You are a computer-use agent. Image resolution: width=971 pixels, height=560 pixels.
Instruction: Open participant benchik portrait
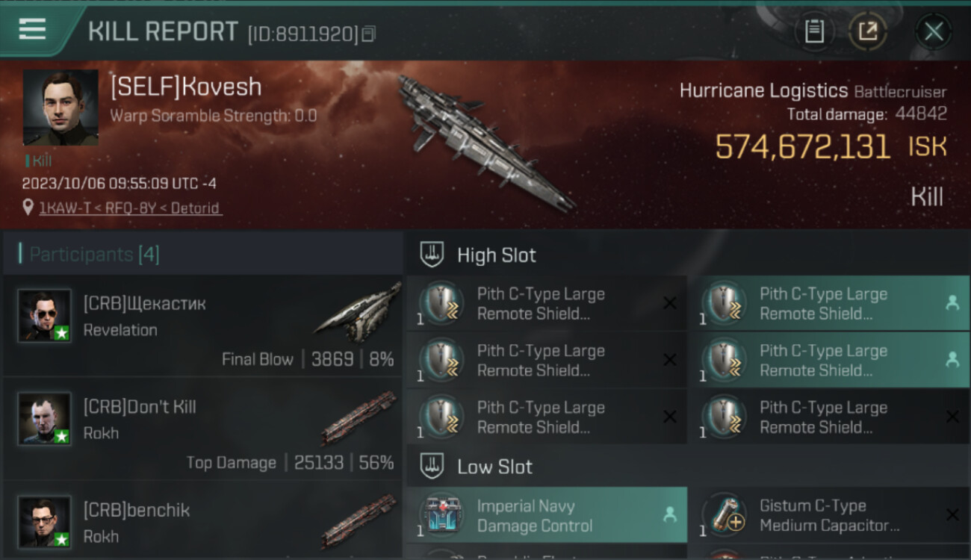point(45,522)
